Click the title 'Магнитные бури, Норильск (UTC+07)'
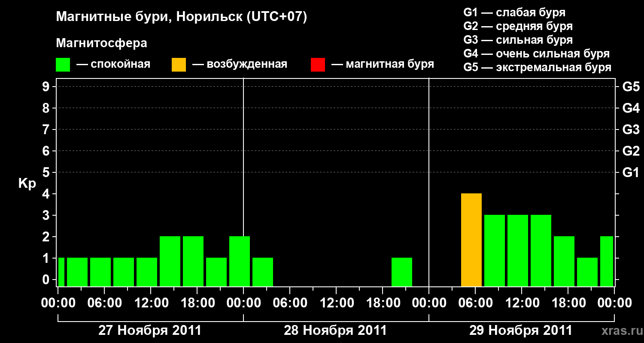This screenshot has width=644, height=343. pyautogui.click(x=182, y=17)
